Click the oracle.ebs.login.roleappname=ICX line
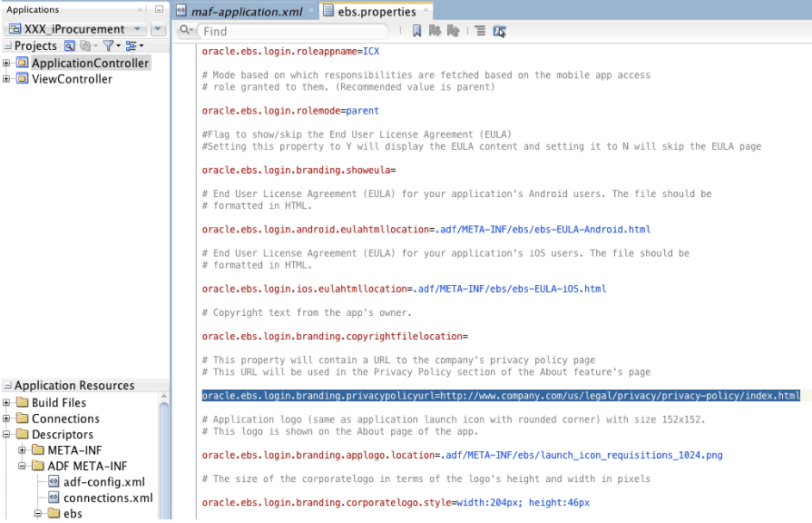Image resolution: width=812 pixels, height=523 pixels. tap(290, 52)
